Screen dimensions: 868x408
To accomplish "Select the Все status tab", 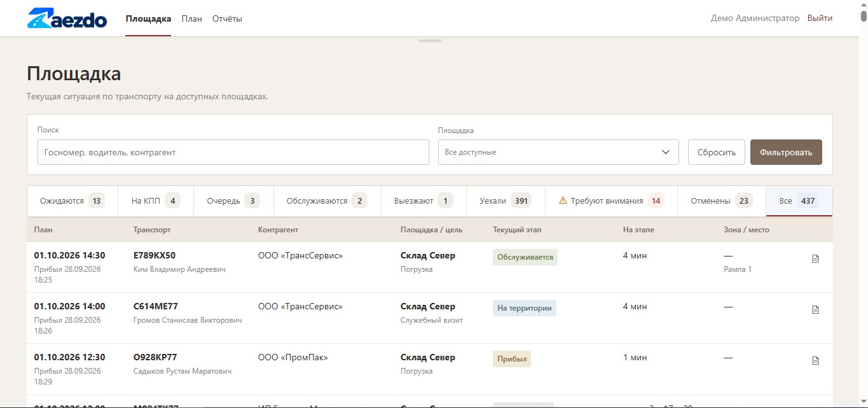I will coord(799,201).
